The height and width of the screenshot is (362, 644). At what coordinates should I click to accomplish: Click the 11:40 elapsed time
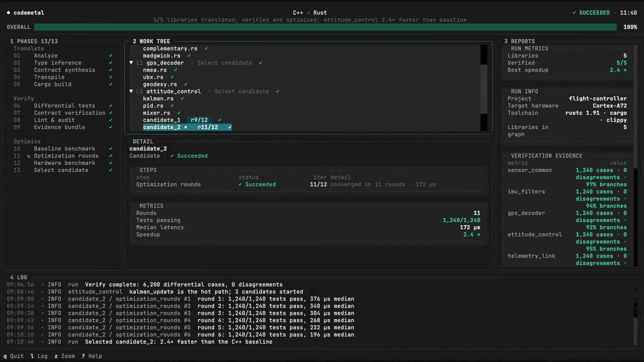point(628,13)
